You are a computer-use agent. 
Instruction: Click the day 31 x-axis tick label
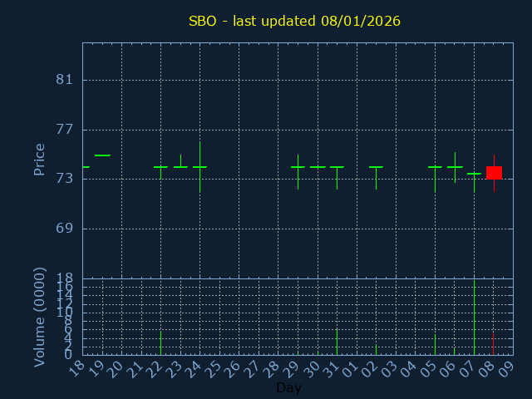click(332, 368)
